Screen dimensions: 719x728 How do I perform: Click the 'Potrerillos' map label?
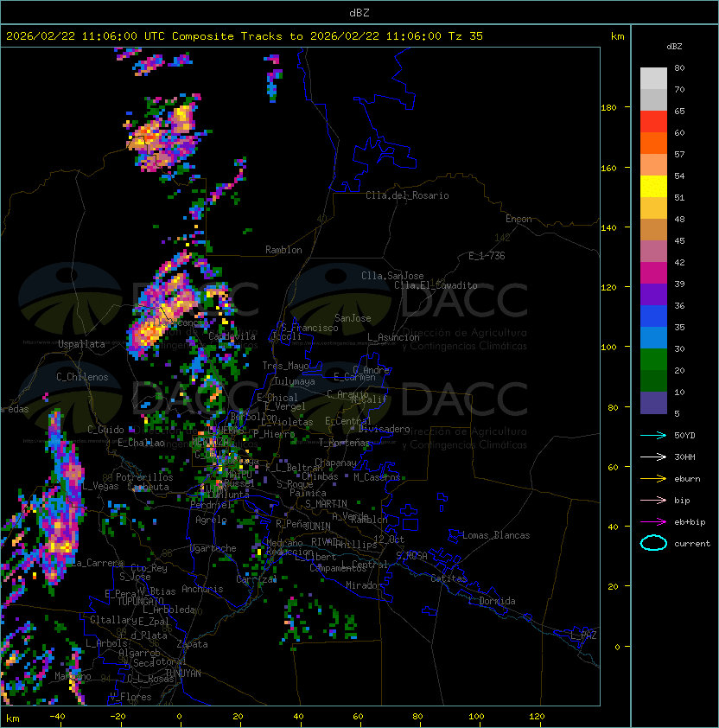tap(144, 477)
